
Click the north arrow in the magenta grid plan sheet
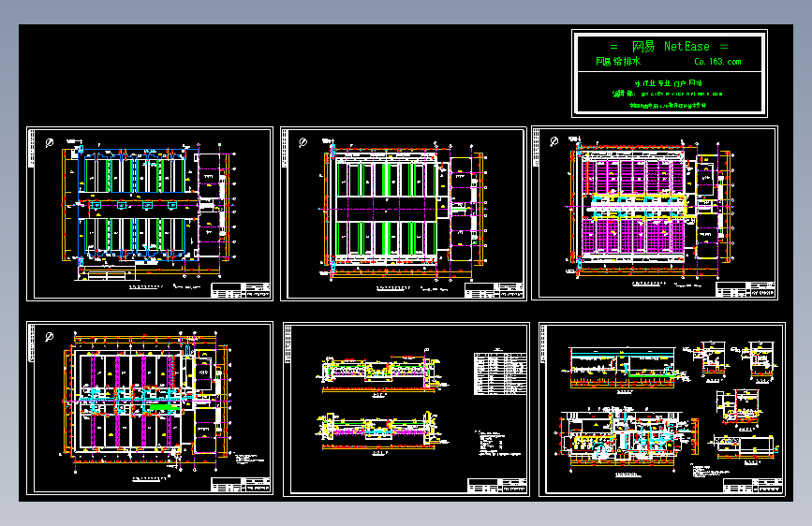tap(554, 140)
